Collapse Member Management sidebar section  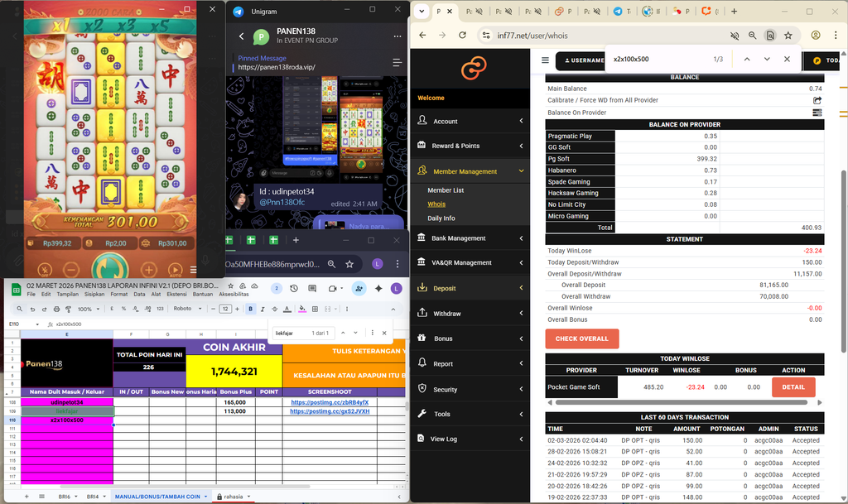coord(470,171)
